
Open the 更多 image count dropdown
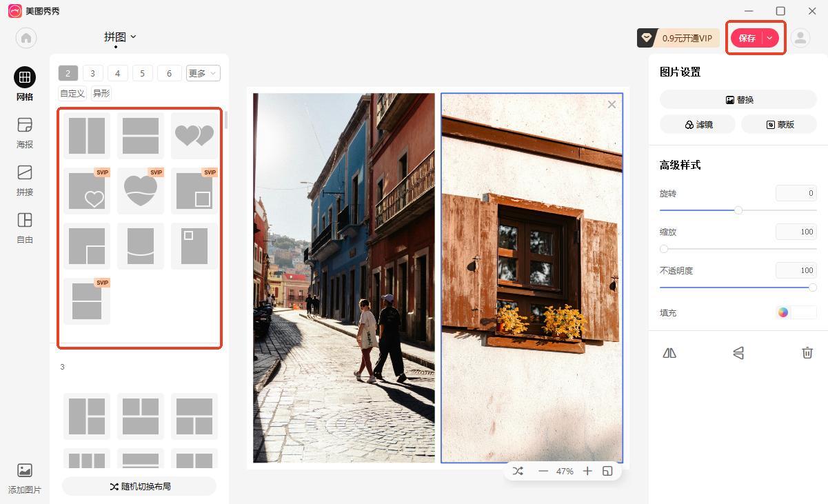[203, 73]
